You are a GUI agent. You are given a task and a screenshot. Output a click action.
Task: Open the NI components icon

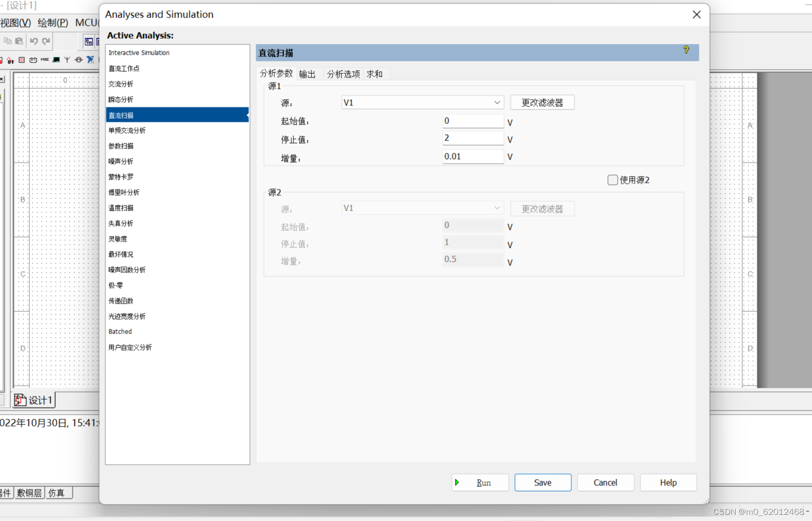pyautogui.click(x=90, y=60)
